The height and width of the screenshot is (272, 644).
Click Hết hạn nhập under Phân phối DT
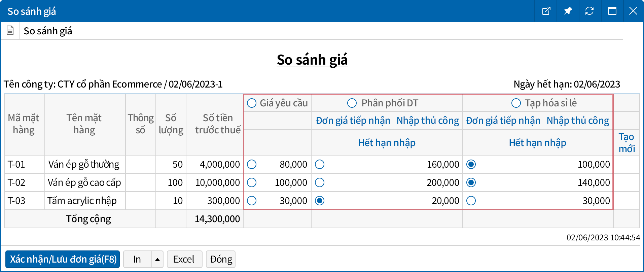[387, 143]
